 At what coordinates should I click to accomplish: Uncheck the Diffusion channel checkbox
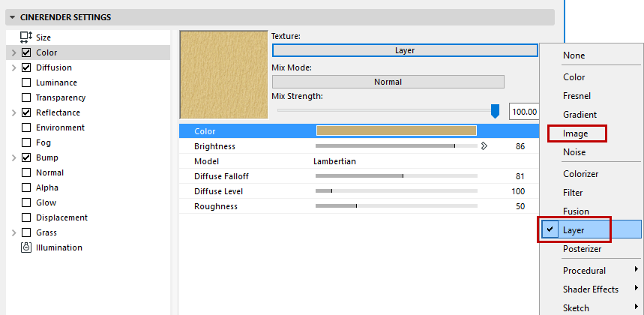point(26,67)
